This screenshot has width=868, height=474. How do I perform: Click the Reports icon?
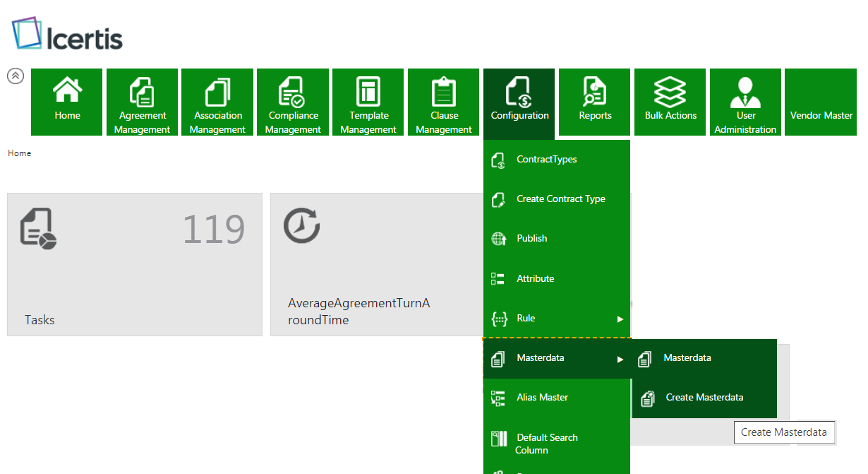(595, 91)
